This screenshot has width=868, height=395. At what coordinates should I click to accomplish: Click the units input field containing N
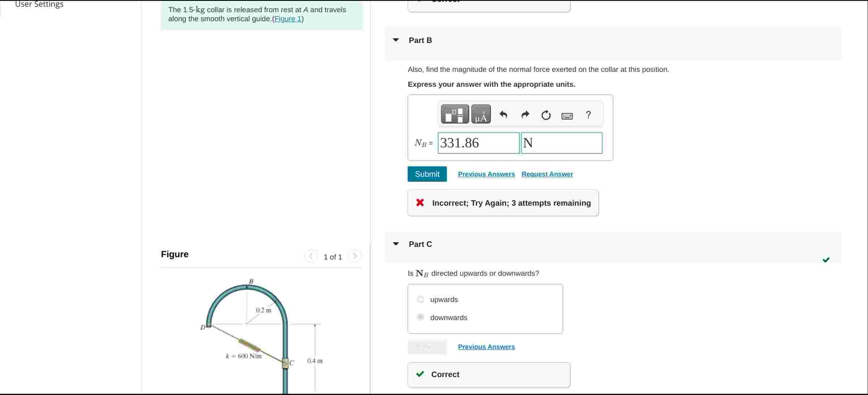pyautogui.click(x=561, y=143)
